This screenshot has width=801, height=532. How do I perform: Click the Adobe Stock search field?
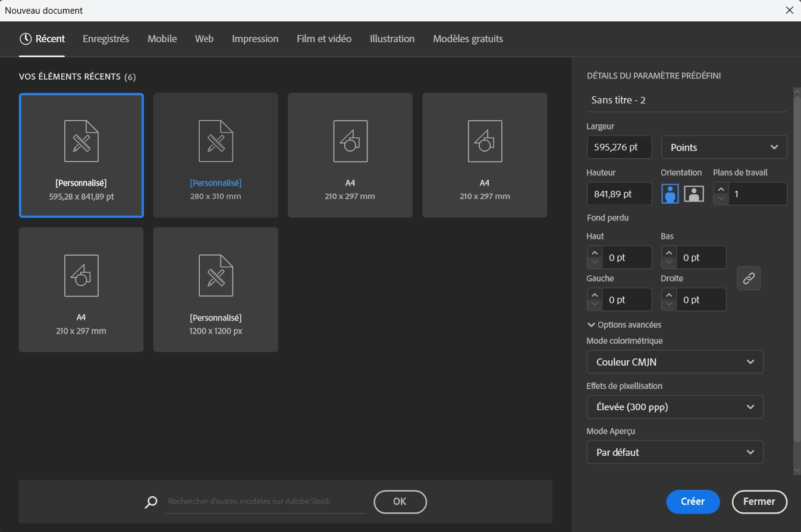(x=265, y=501)
